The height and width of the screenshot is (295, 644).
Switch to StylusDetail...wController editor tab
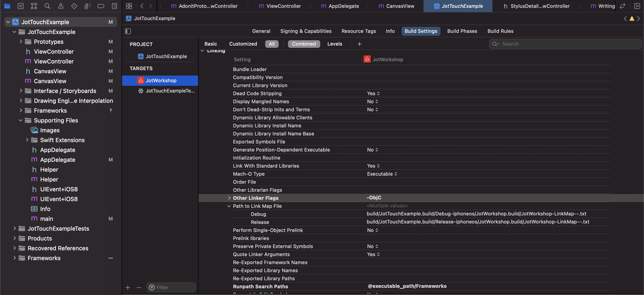pyautogui.click(x=536, y=6)
